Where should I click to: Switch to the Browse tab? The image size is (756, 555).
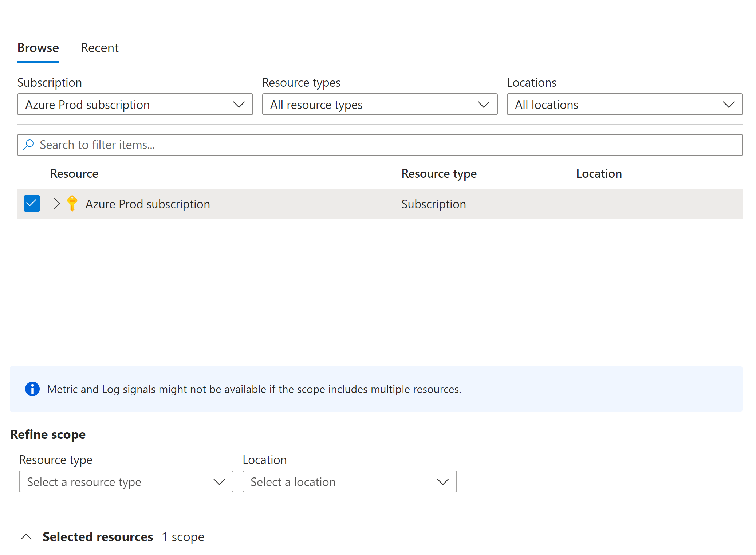pos(38,48)
